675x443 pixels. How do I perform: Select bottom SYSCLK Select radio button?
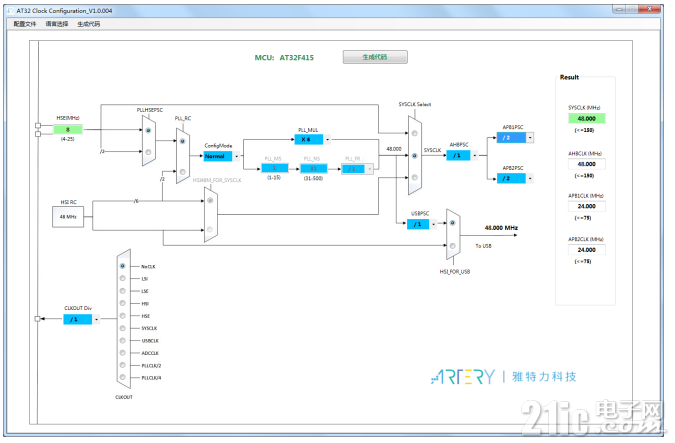click(x=415, y=177)
